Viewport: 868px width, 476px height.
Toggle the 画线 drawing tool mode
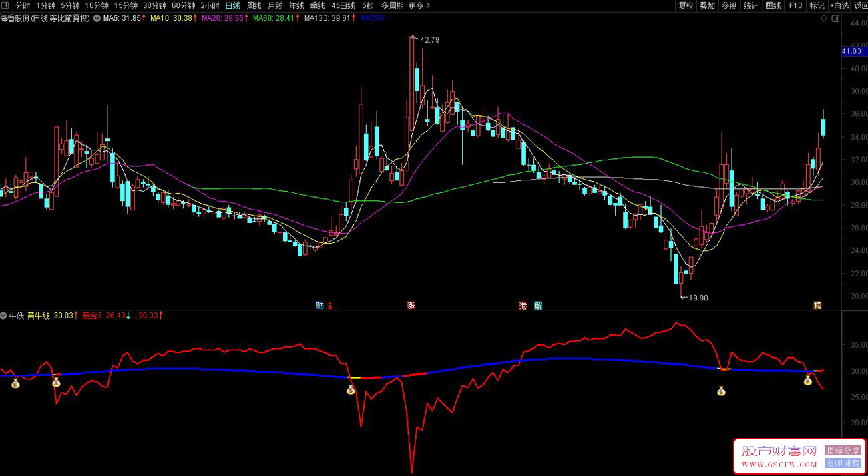pos(773,6)
